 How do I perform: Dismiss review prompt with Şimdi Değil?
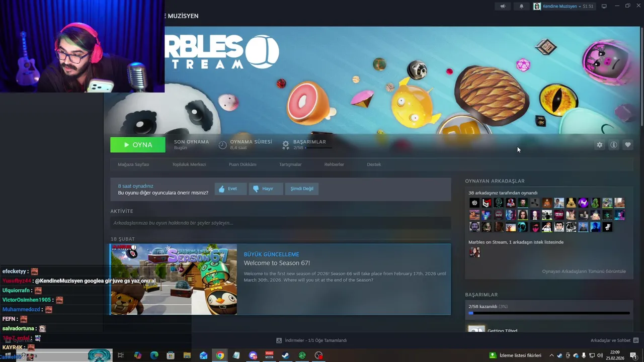click(302, 189)
